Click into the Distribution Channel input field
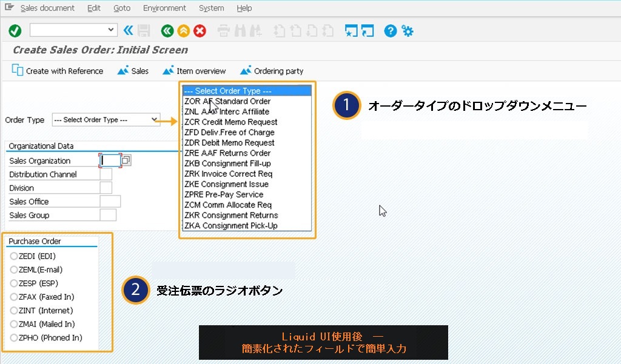Viewport: 621px width, 364px height. pos(106,174)
